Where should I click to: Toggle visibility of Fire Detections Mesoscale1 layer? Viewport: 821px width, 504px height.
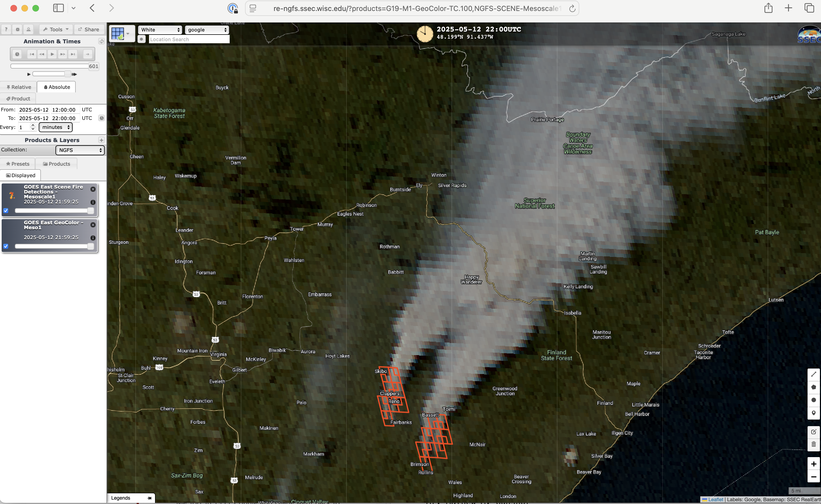coord(6,211)
